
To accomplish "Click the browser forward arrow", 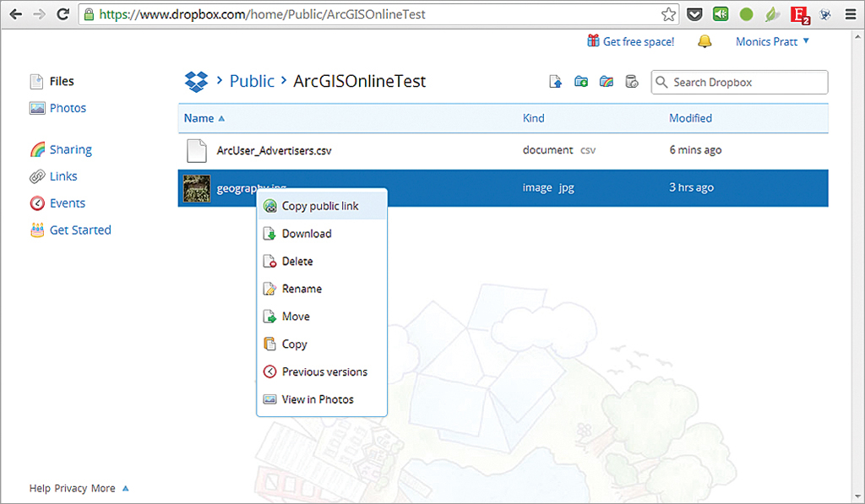I will coord(39,14).
